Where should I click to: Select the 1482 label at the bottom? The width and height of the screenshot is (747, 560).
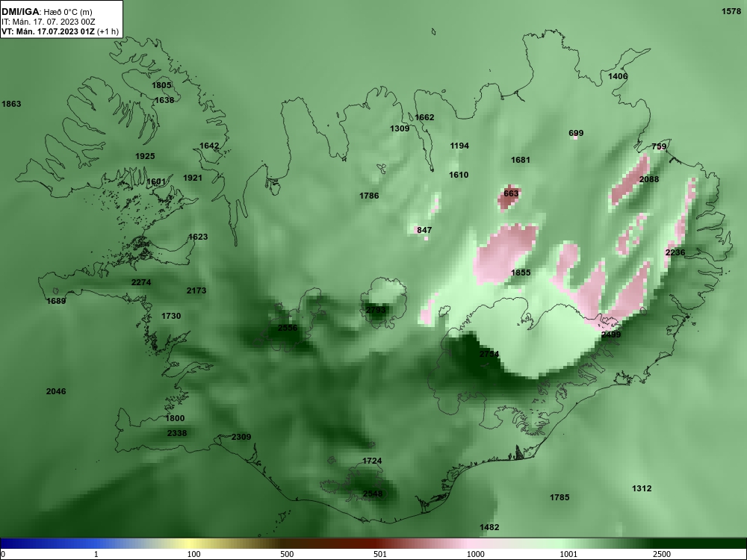point(489,527)
